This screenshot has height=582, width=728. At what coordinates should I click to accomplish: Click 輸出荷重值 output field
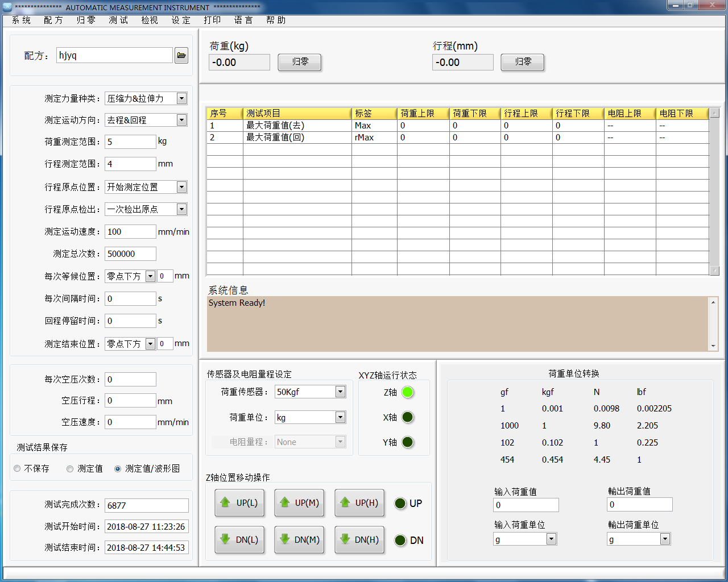(x=640, y=504)
